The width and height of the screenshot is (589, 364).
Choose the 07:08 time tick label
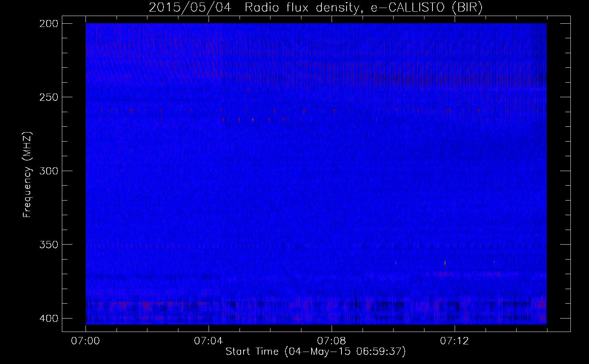pyautogui.click(x=332, y=341)
